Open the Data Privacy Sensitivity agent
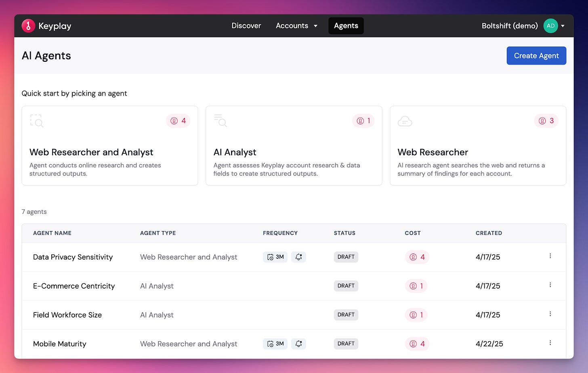588x373 pixels. click(x=73, y=257)
